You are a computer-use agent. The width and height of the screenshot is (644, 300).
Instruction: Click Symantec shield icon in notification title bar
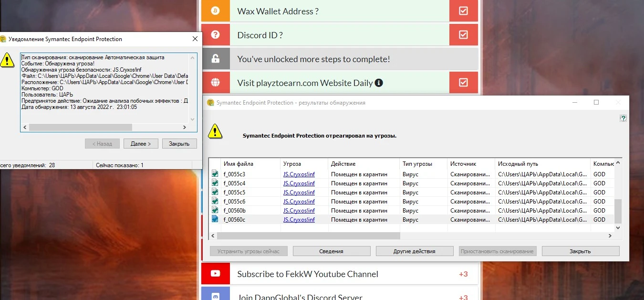(3, 39)
